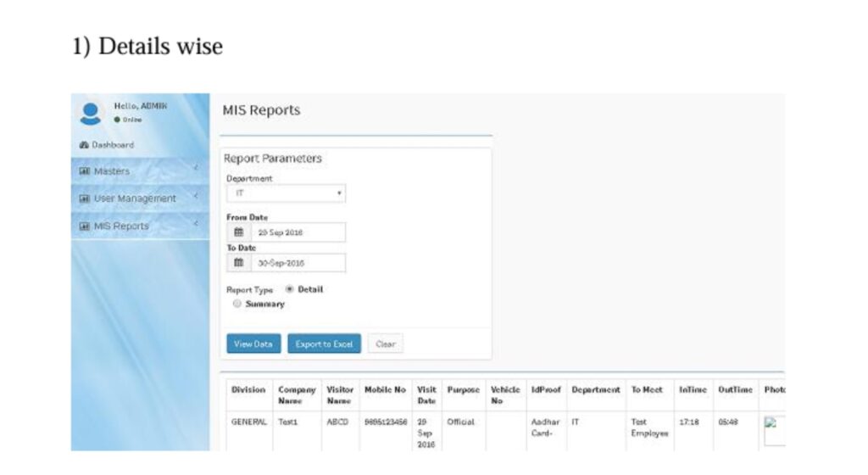Select the Summary report type radio button
The image size is (868, 475).
pyautogui.click(x=237, y=304)
